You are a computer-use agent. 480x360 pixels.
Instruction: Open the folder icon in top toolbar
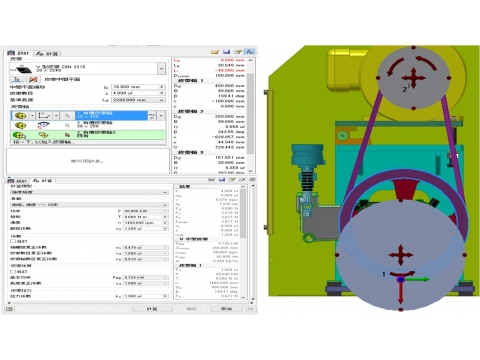215,52
